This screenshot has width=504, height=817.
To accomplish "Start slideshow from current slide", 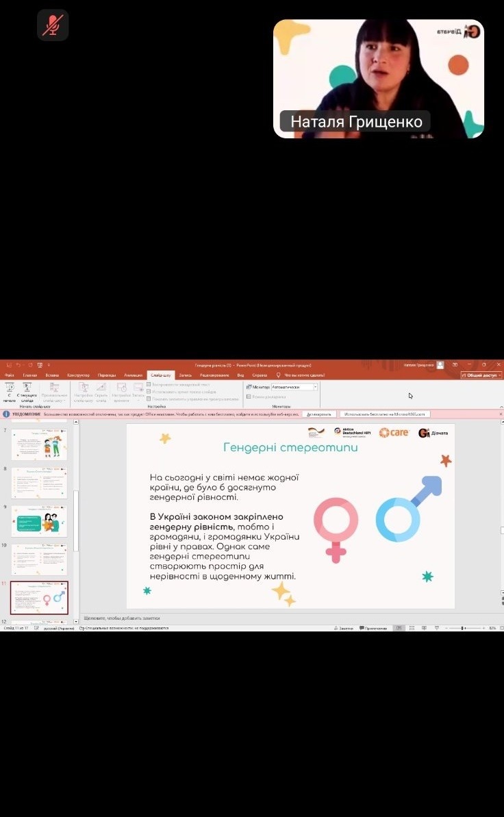I will coord(27,389).
